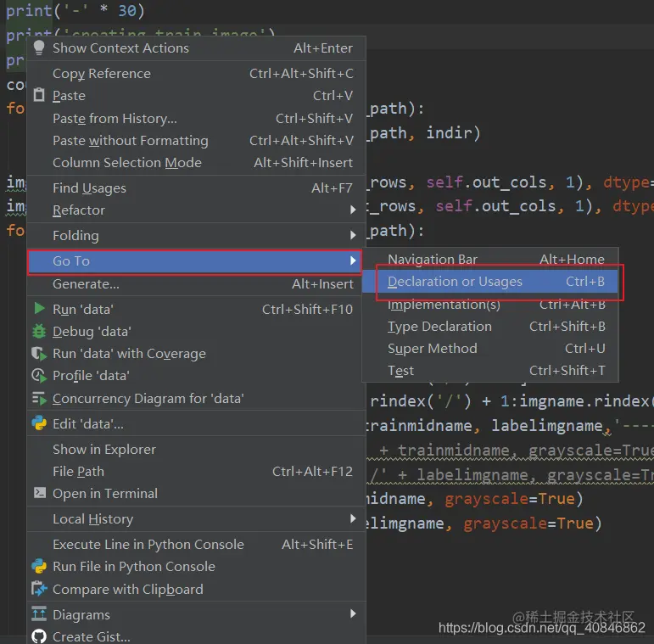Select Find Usages
The image size is (654, 644).
pos(197,188)
